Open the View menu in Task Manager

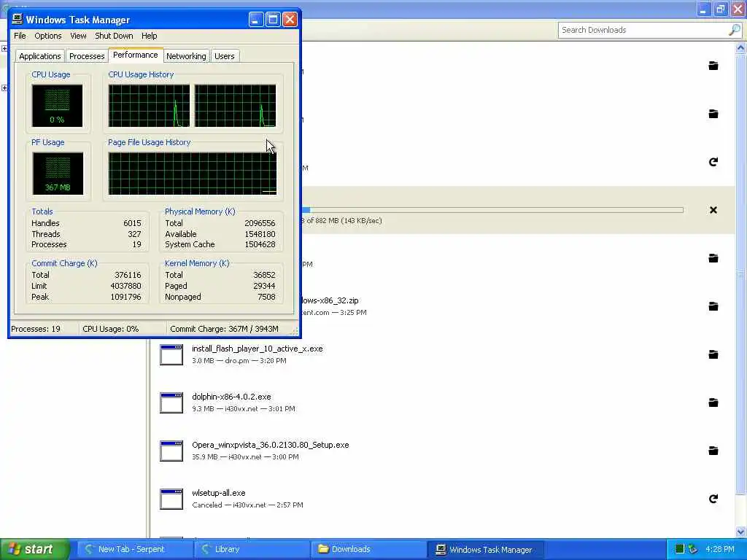(78, 36)
